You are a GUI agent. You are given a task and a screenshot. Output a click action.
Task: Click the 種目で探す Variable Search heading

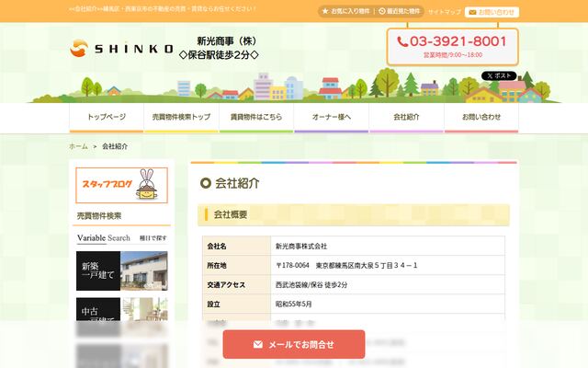click(121, 238)
